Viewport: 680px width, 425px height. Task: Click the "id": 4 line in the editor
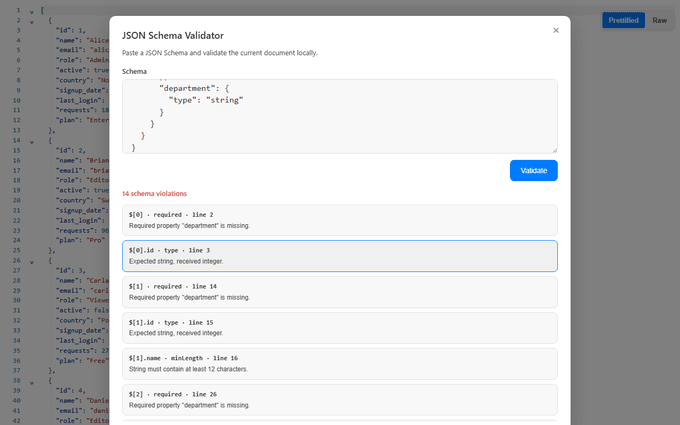[71, 390]
